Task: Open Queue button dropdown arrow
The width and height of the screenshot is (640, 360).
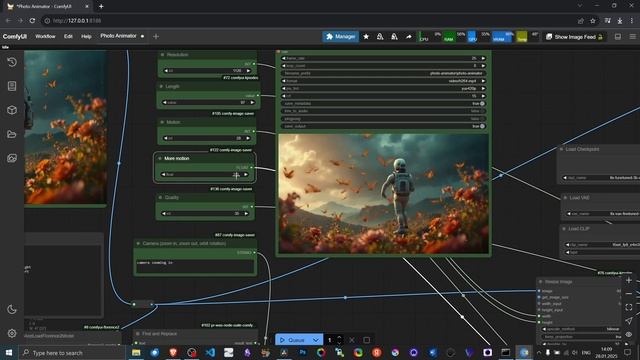Action: (316, 340)
